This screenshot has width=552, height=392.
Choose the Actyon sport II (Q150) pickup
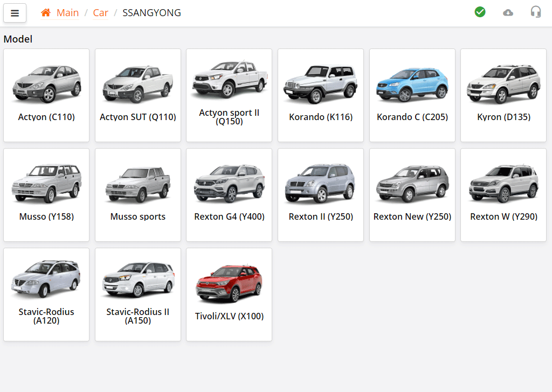click(229, 95)
